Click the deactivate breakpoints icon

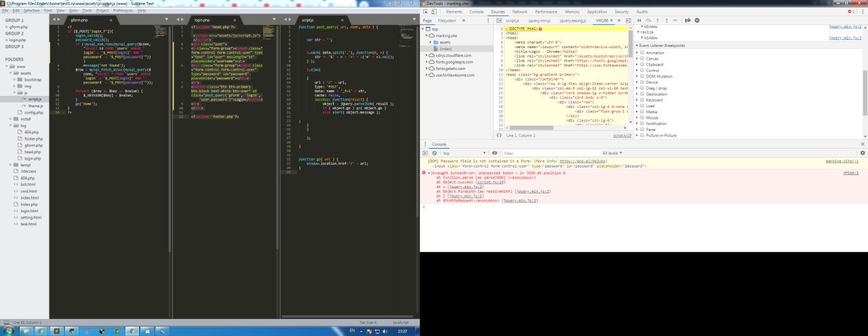tap(686, 21)
